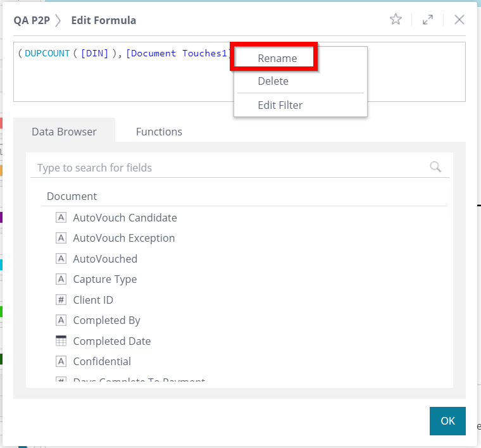481x448 pixels.
Task: Click the QA P2P breadcrumb link
Action: pos(31,20)
